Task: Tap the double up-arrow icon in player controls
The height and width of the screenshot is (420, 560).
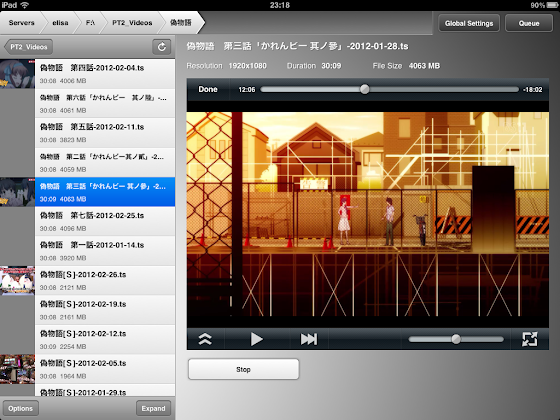Action: [205, 339]
